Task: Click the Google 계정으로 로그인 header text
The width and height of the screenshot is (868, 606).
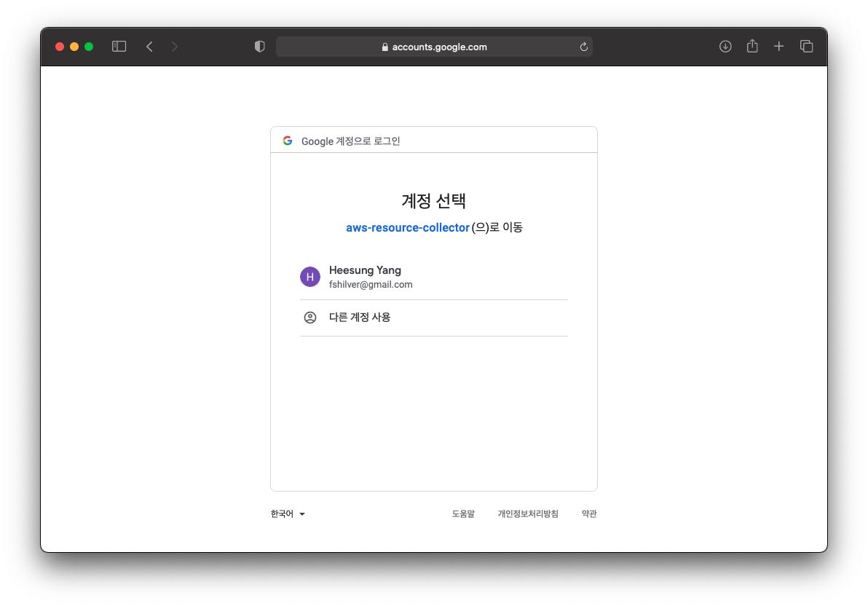Action: (x=350, y=141)
